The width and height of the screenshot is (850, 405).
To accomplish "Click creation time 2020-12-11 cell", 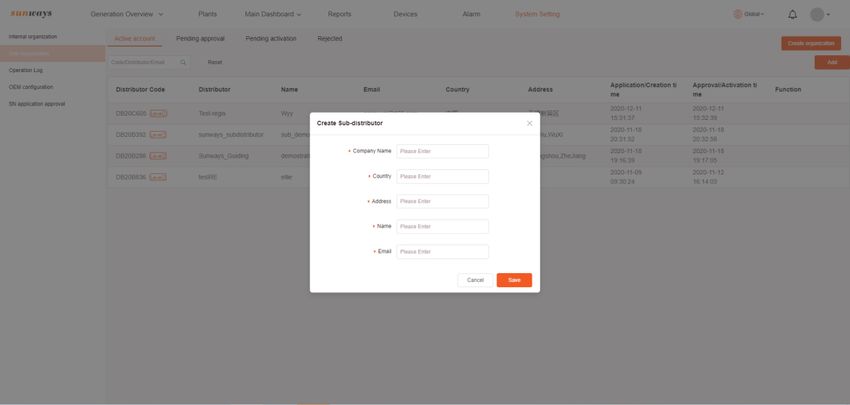I will pos(626,113).
